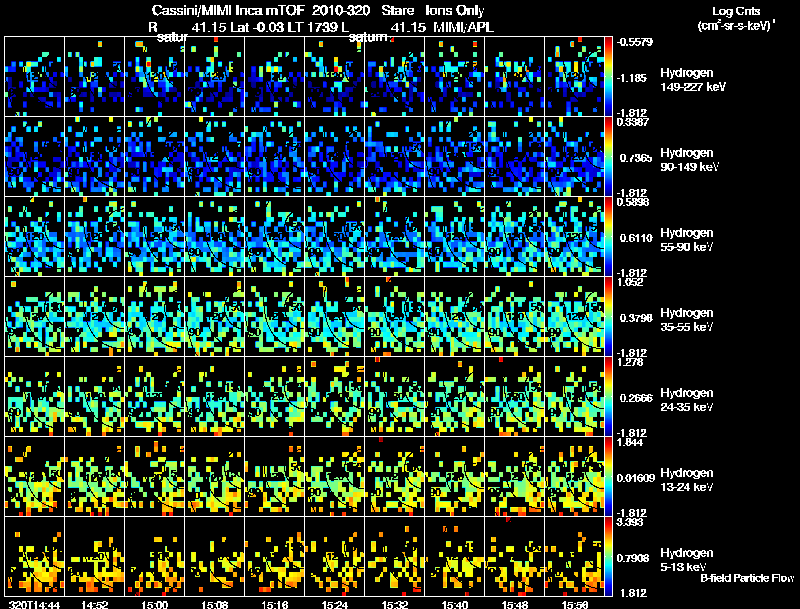Image resolution: width=800 pixels, height=609 pixels.
Task: Click the color bar beside Hydrogen 5-13 keV
Action: pyautogui.click(x=608, y=557)
